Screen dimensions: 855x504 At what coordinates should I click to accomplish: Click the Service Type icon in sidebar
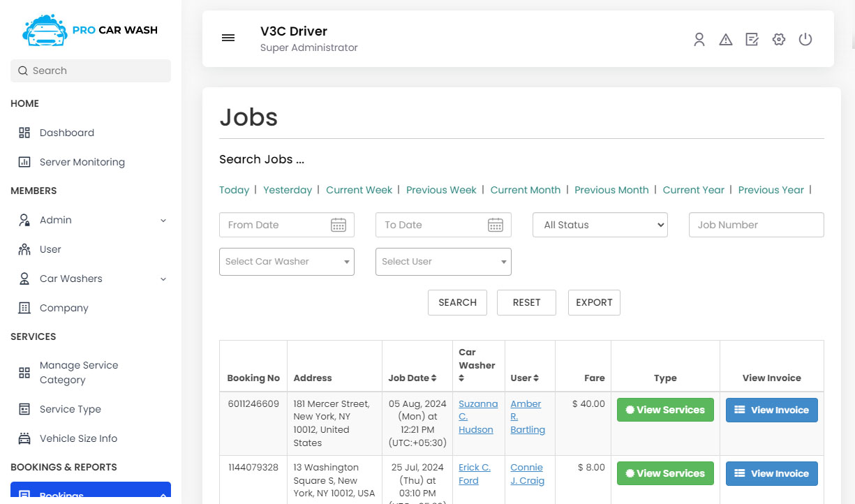24,409
